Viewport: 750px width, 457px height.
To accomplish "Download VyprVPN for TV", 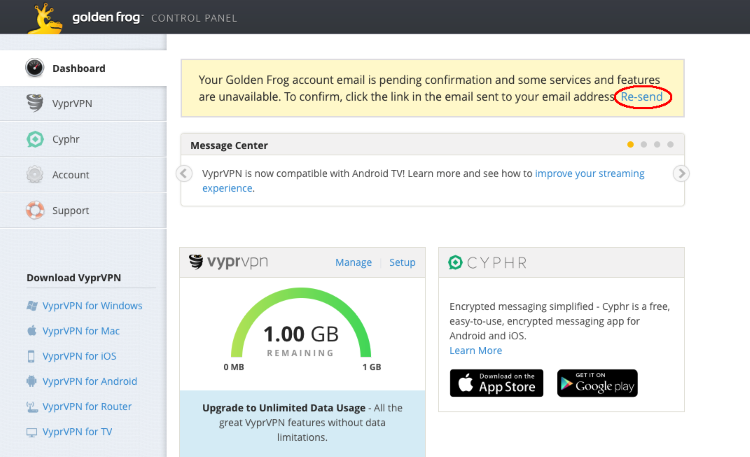I will click(x=77, y=432).
